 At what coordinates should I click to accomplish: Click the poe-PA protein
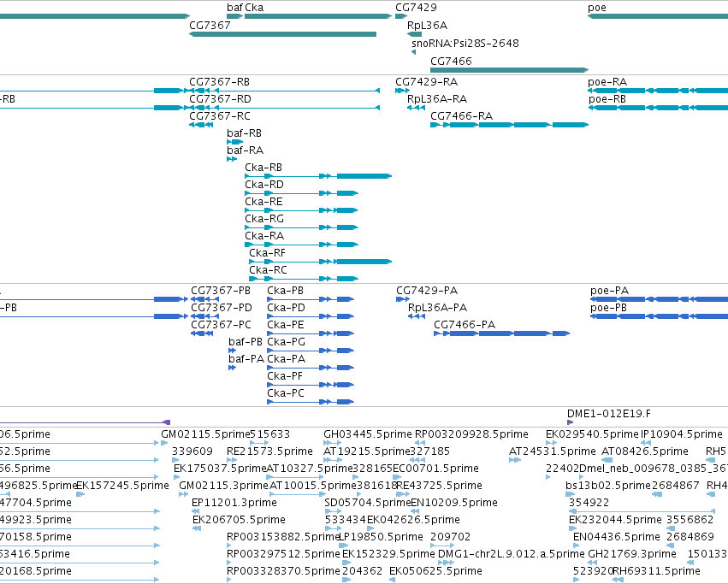click(x=660, y=299)
